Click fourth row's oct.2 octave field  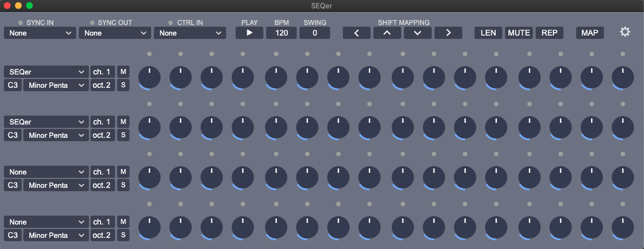point(103,236)
